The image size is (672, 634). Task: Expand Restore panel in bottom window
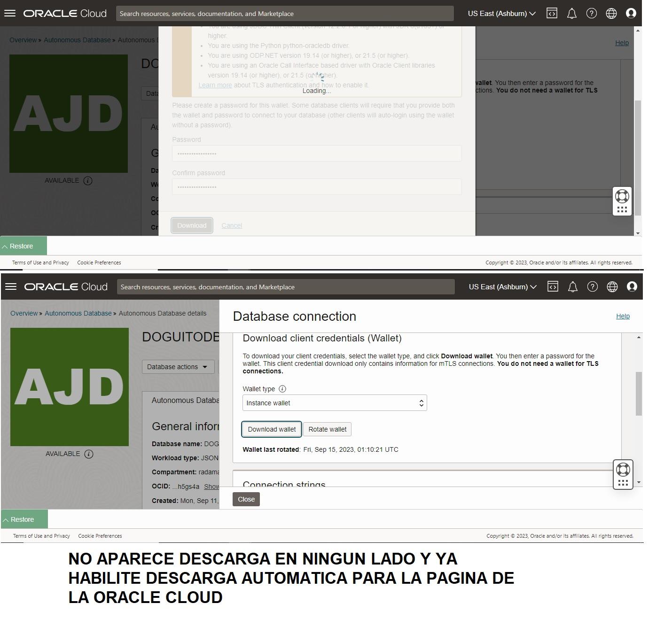point(24,519)
